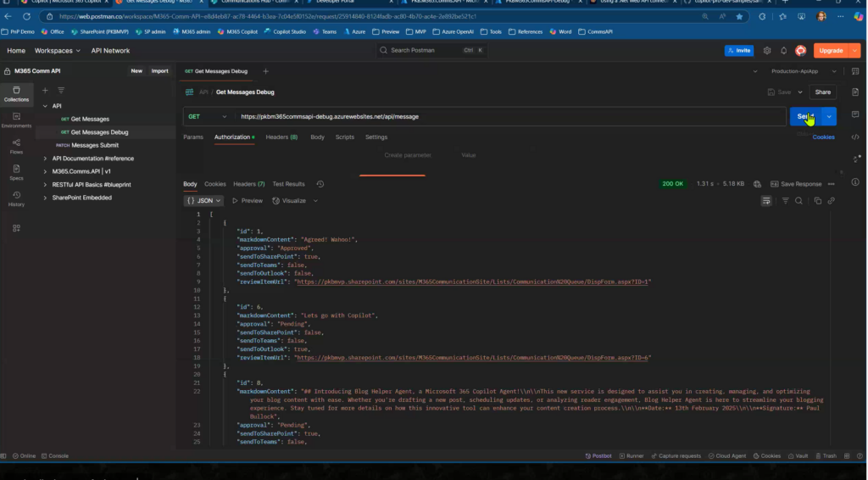
Task: Switch to the Test Results tab
Action: [288, 184]
